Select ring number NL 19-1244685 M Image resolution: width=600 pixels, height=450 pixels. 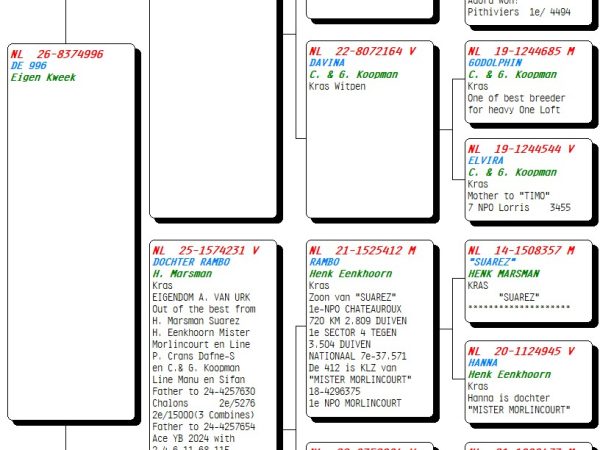coord(521,51)
